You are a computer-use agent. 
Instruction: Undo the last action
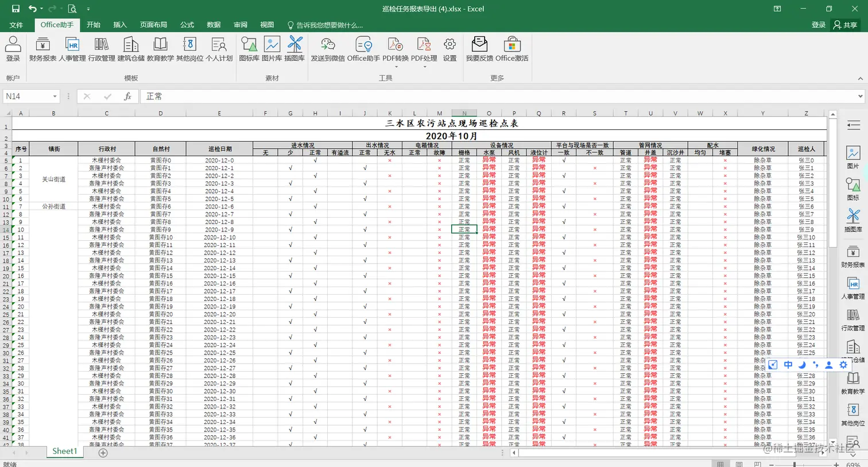pyautogui.click(x=32, y=9)
